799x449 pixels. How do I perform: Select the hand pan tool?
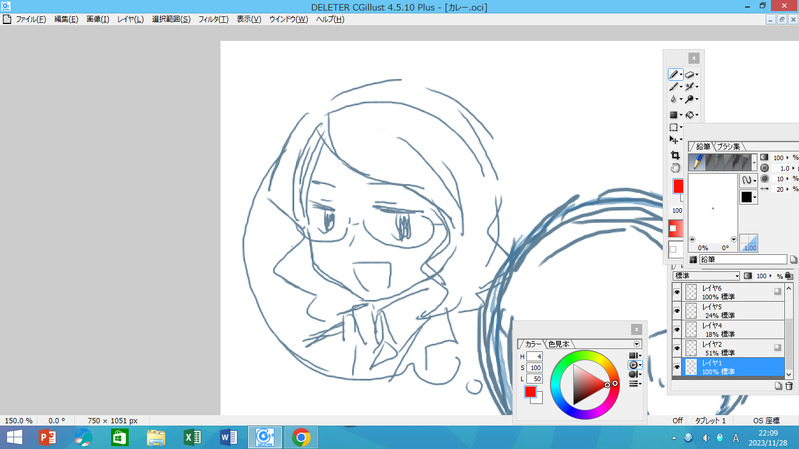675,168
